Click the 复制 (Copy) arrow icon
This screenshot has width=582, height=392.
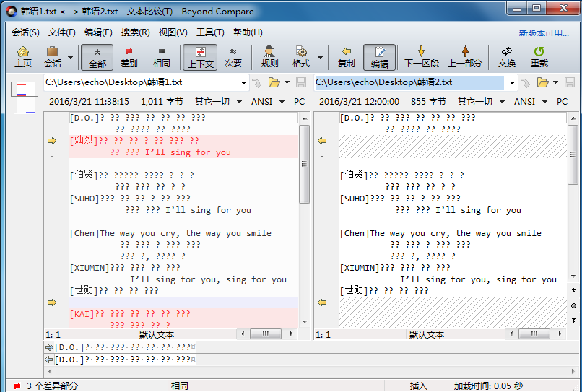[347, 56]
